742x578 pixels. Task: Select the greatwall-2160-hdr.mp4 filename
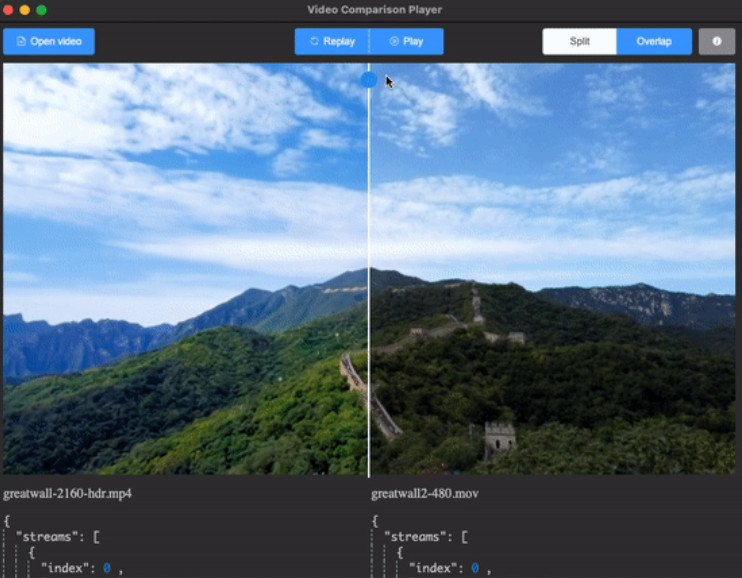point(67,494)
